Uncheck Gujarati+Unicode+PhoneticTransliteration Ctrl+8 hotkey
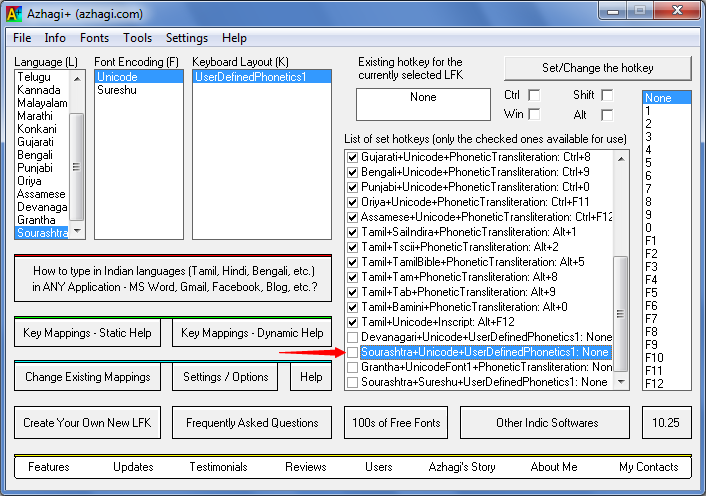Viewport: 706px width, 496px height. tap(353, 158)
